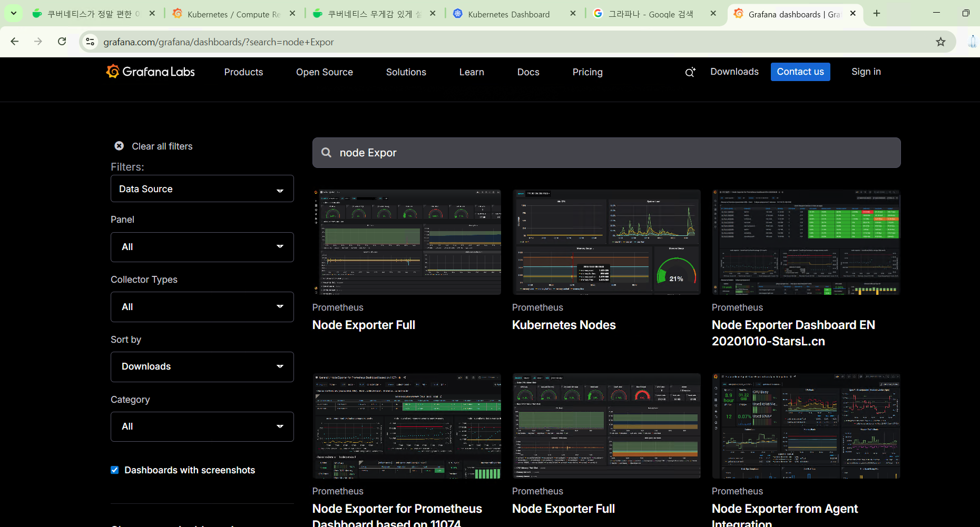
Task: Open the Collector Types dropdown
Action: 202,307
